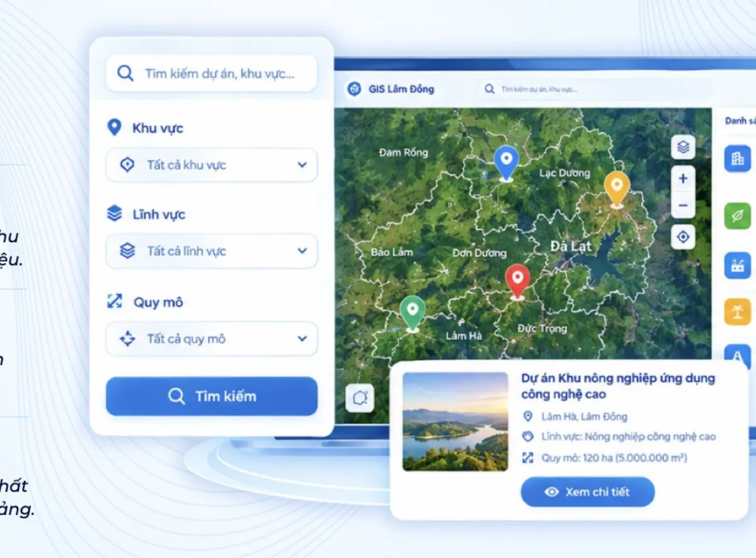Viewport: 756px width, 558px height.
Task: Click the arrows icon in Tất cả quy mô
Action: [127, 339]
